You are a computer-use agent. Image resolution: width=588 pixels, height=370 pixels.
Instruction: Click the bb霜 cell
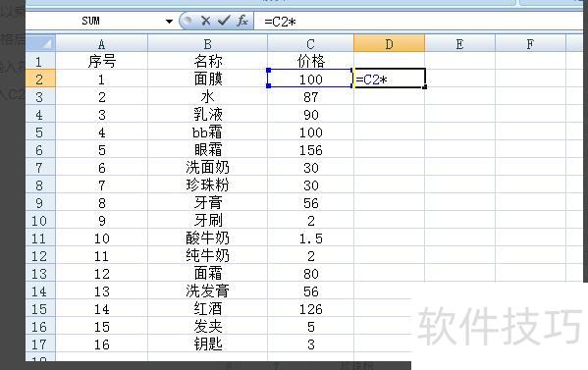coord(208,132)
